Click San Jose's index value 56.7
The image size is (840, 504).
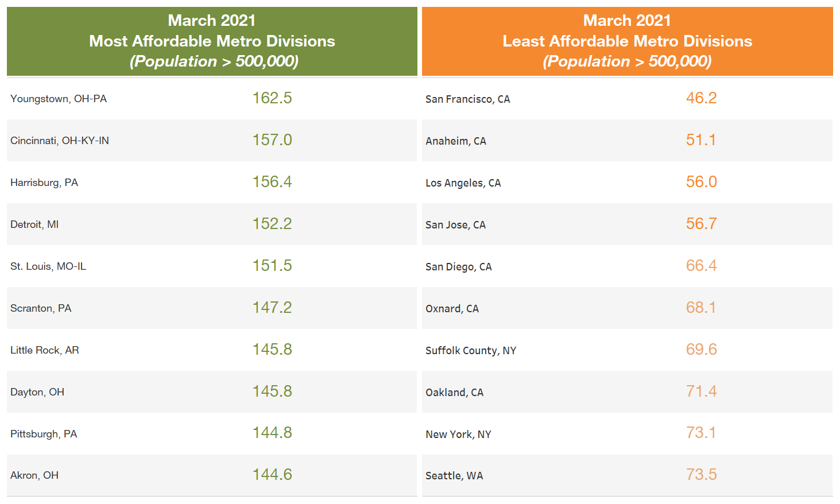[701, 224]
